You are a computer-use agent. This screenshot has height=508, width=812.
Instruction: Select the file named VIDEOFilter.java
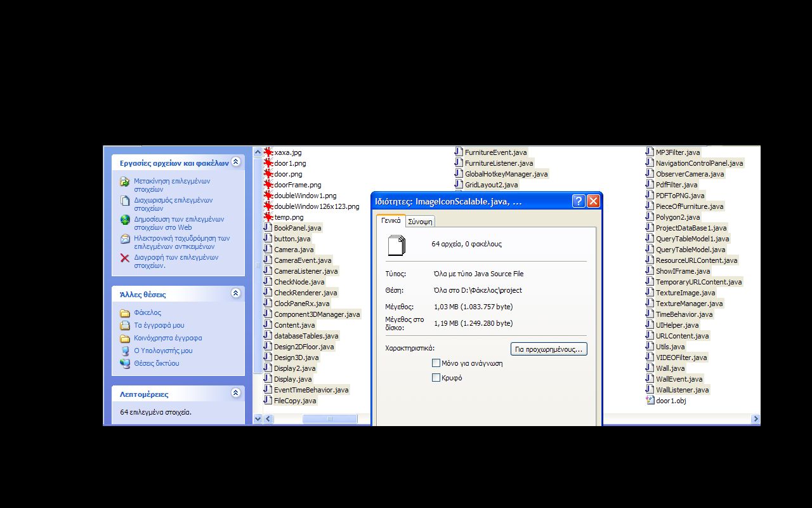(x=681, y=358)
